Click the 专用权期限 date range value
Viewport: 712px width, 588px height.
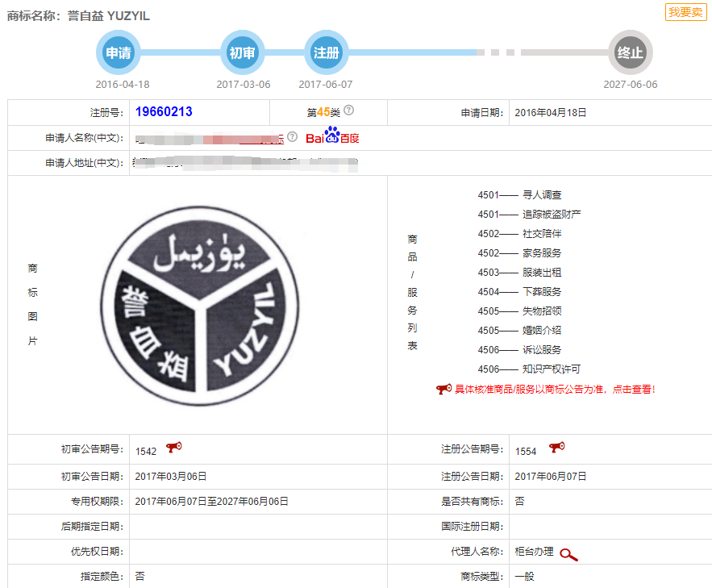211,501
